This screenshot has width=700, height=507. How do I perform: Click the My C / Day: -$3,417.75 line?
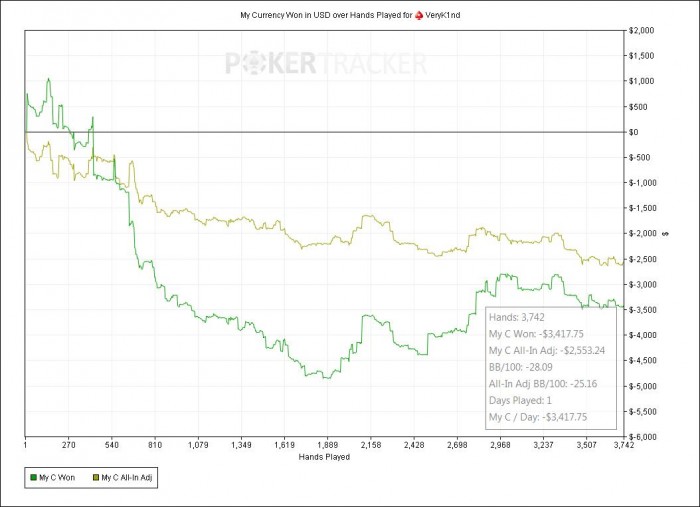tap(538, 417)
